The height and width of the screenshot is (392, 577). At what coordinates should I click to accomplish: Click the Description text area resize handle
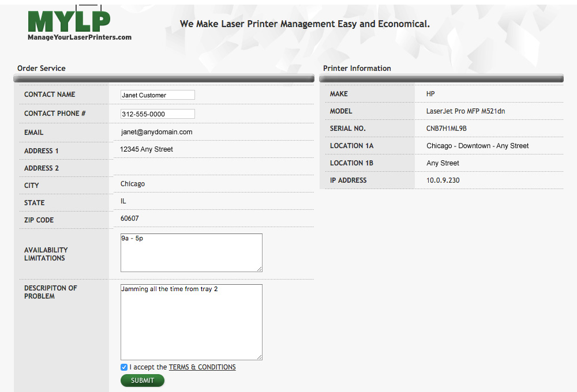(259, 357)
